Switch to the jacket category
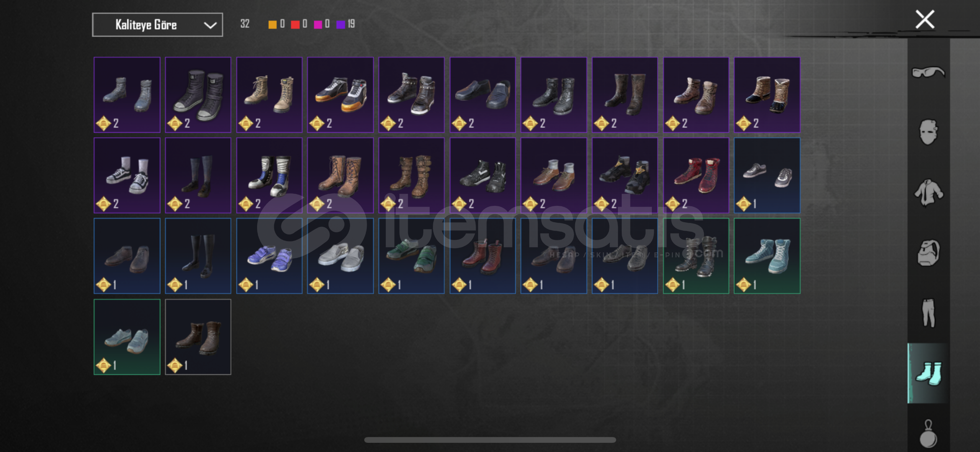Image resolution: width=980 pixels, height=452 pixels. (x=928, y=193)
